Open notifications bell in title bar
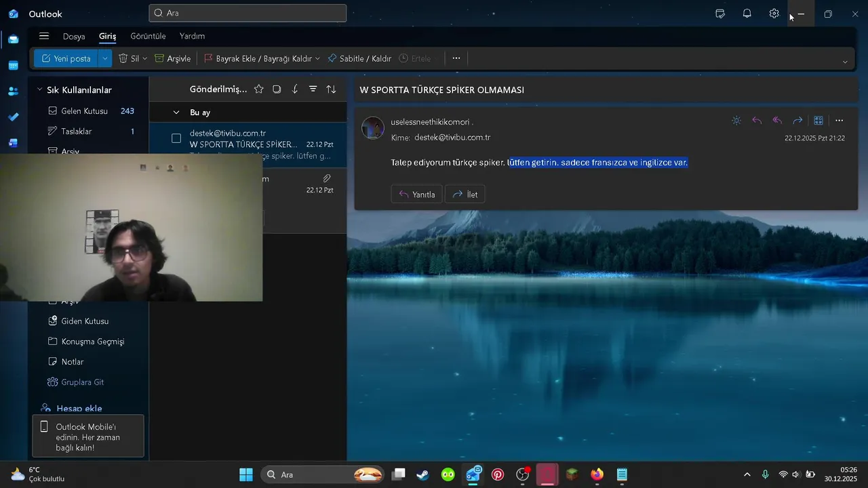 point(747,14)
